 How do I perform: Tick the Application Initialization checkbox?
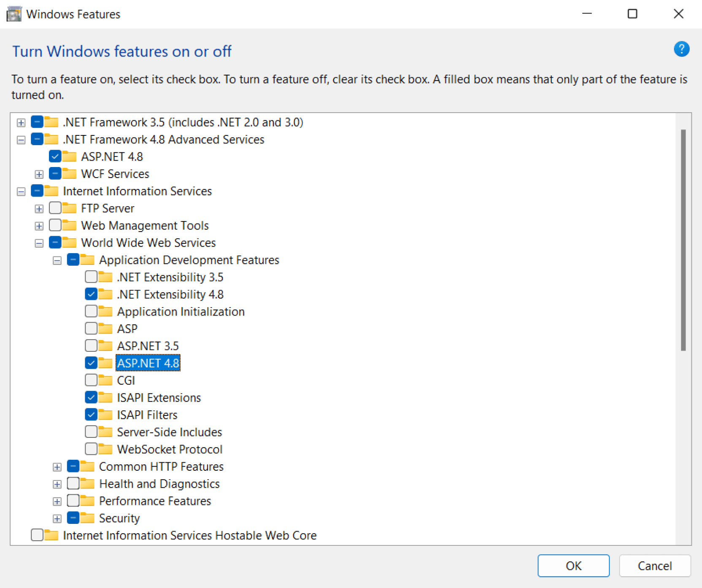click(x=91, y=311)
